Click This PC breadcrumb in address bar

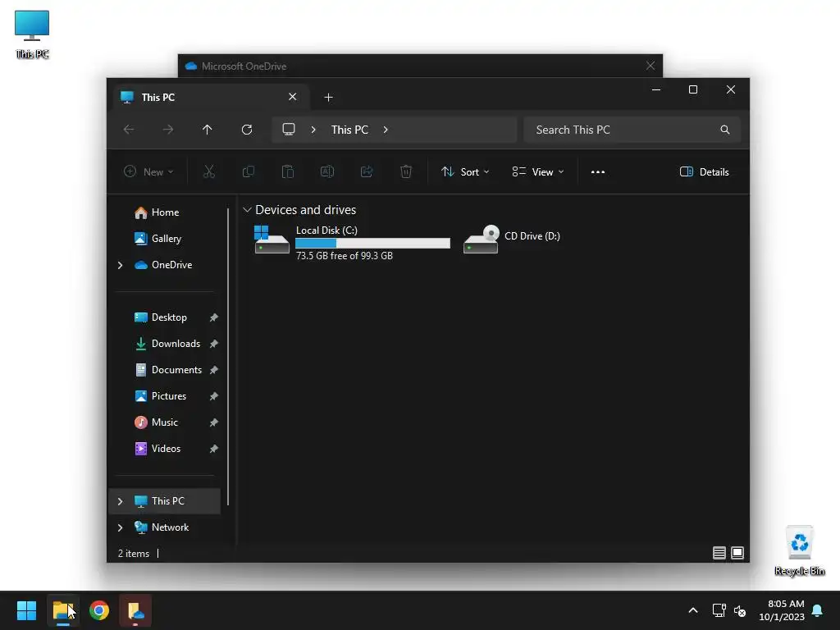(x=349, y=130)
